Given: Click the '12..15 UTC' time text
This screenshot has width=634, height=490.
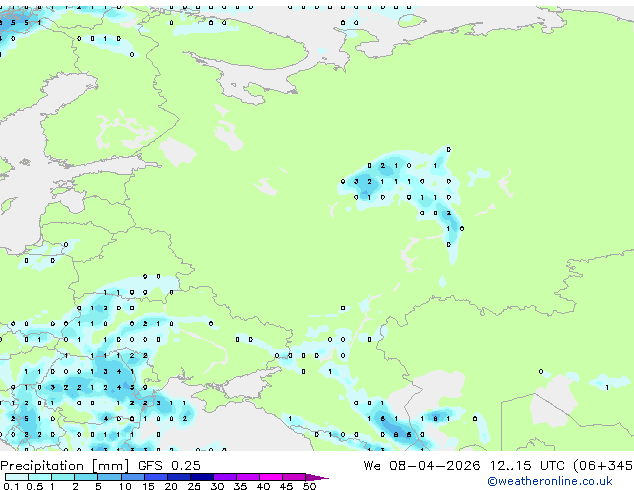Looking at the screenshot, I should point(527,466).
